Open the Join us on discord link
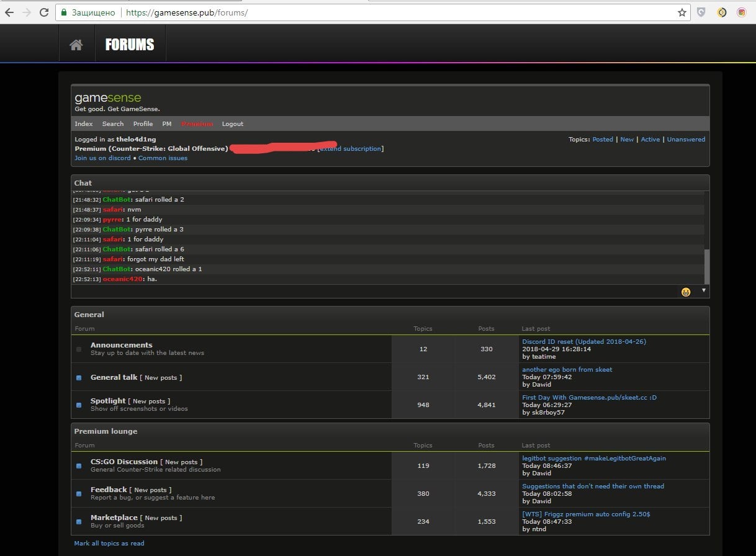756x556 pixels. (x=102, y=158)
